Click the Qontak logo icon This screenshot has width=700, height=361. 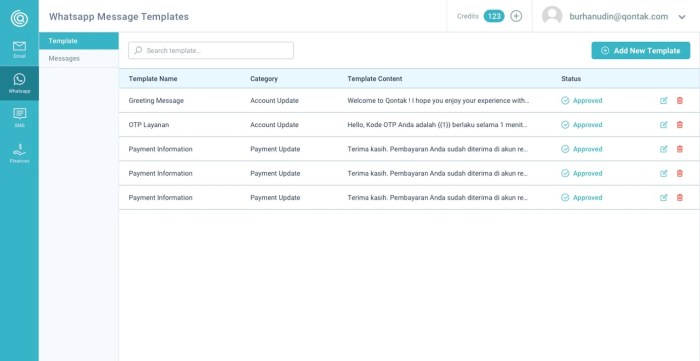19,18
